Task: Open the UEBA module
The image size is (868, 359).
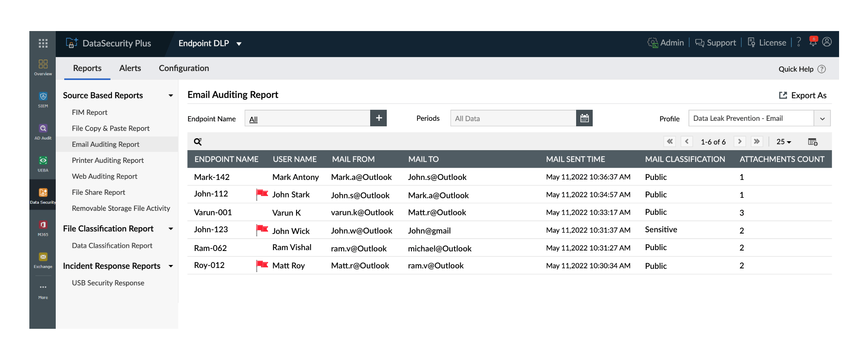Action: tap(43, 164)
